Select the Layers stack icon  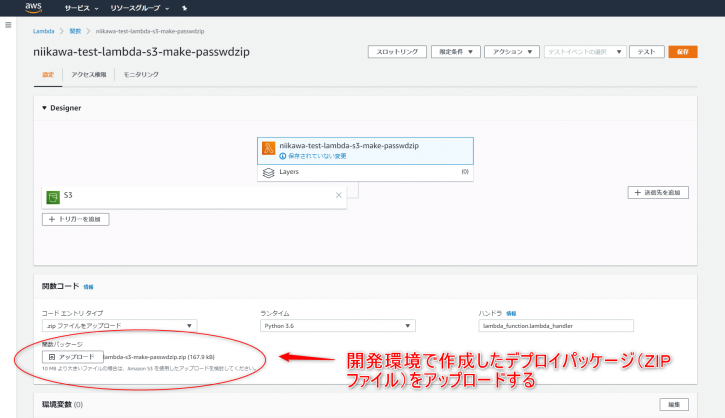click(269, 173)
